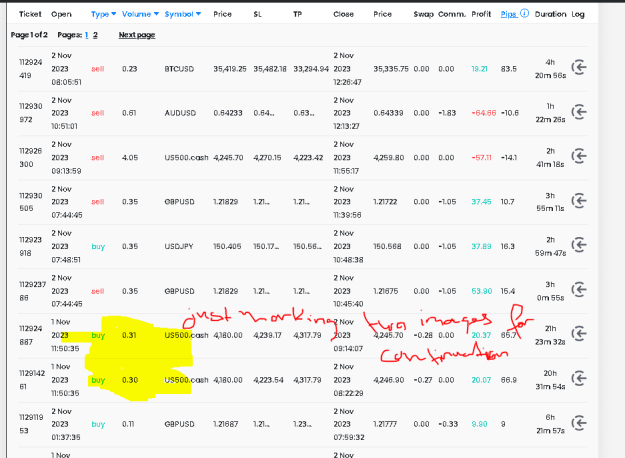Click the Duration column header
The width and height of the screenshot is (625, 458).
click(x=550, y=14)
